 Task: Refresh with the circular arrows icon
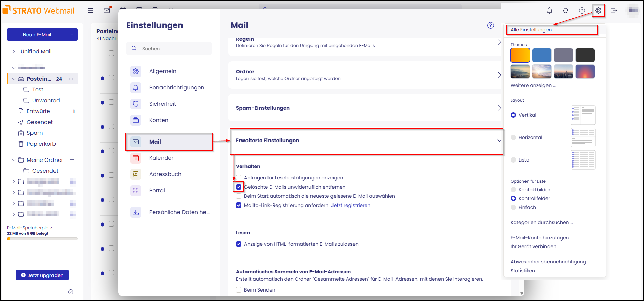pos(566,10)
